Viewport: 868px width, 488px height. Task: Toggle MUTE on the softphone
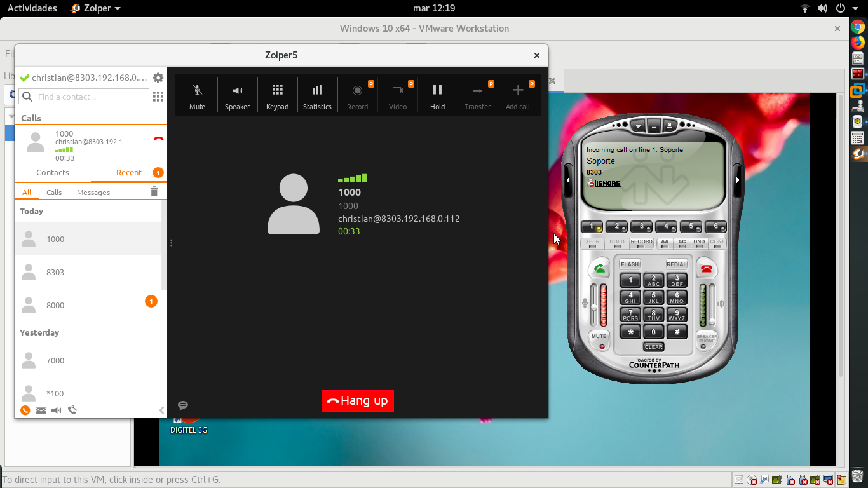pos(599,340)
